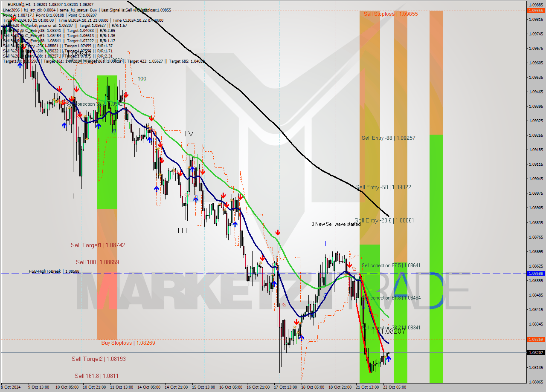Click the '15 Oct 13:00' time axis label

pyautogui.click(x=204, y=387)
